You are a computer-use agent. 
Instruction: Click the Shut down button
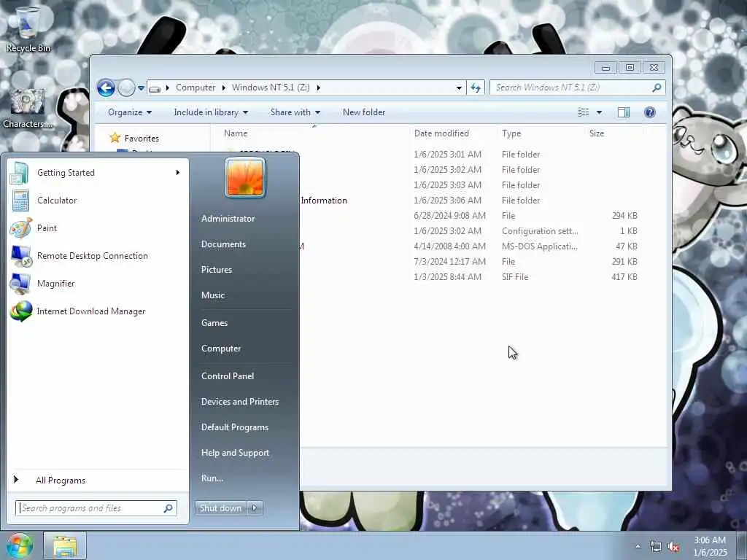[220, 508]
